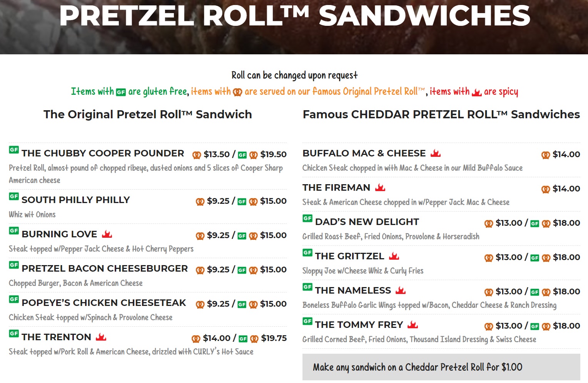
Task: Select the Pretzel Bacon Cheeseburger item title
Action: [105, 269]
